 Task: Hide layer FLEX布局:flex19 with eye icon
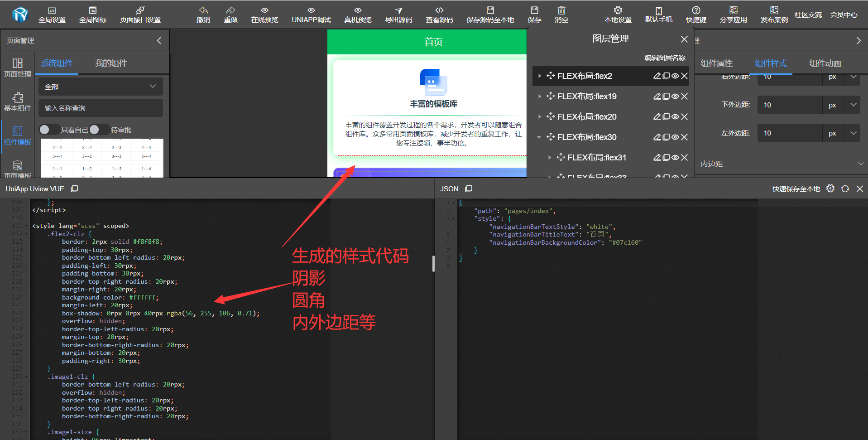(x=675, y=97)
